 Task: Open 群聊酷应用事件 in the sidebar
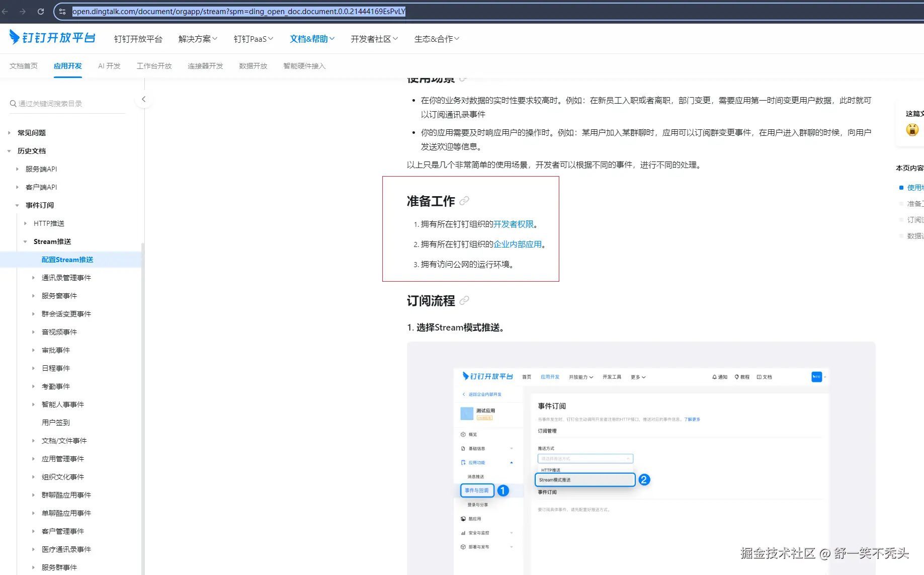[66, 495]
